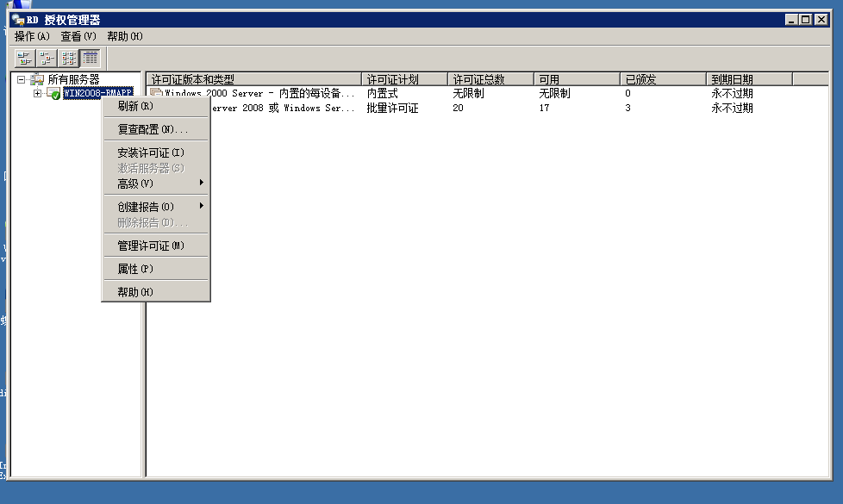The image size is (843, 504).
Task: Choose 刷新(R) from context menu
Action: click(x=156, y=106)
